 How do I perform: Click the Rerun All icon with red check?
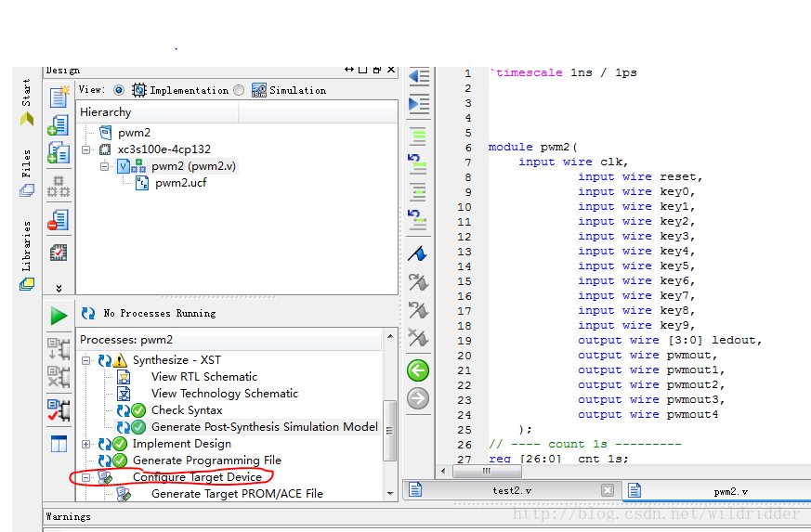point(59,410)
